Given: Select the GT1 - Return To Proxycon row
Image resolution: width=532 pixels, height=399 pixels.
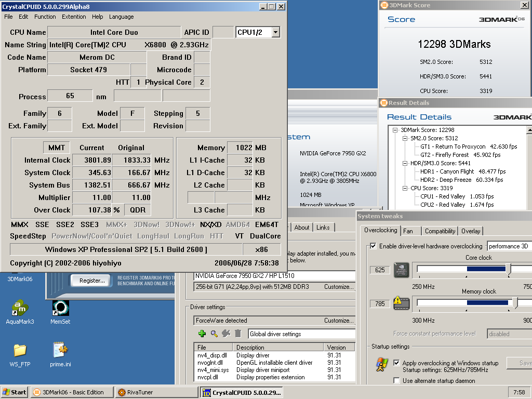Looking at the screenshot, I should click(x=469, y=147).
